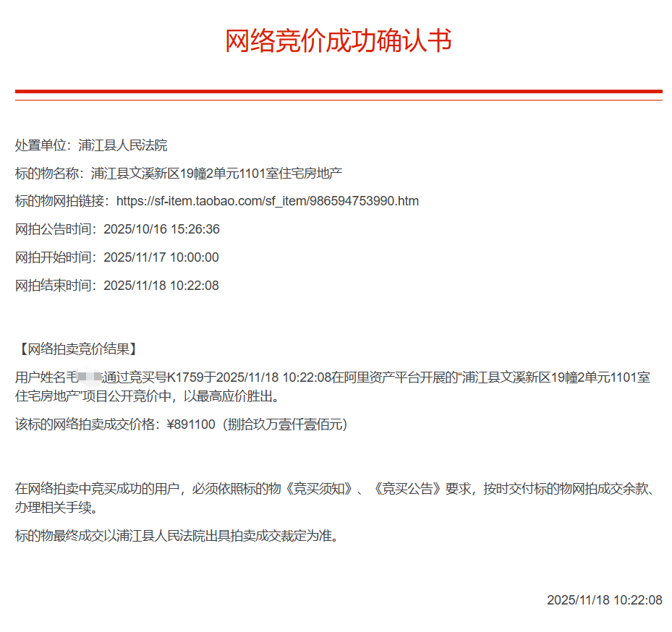672x632 pixels.
Task: Click the red divider line below title
Action: [338, 92]
